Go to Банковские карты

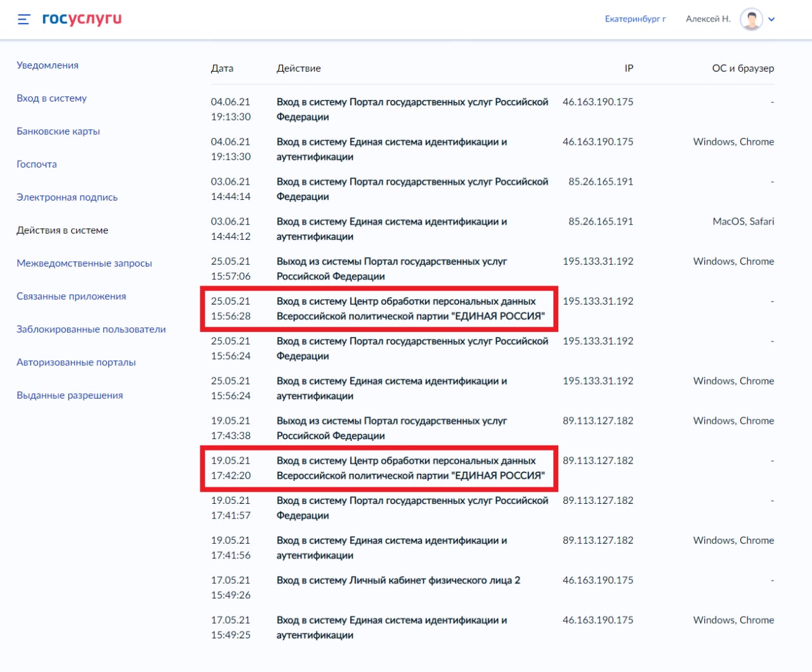coord(58,131)
